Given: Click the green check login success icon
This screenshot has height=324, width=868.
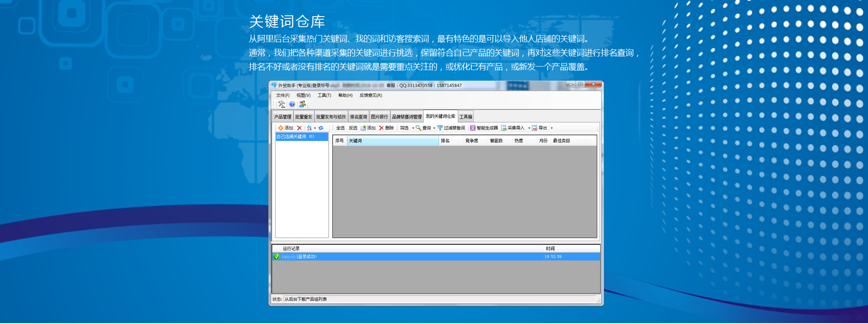Looking at the screenshot, I should coord(277,257).
